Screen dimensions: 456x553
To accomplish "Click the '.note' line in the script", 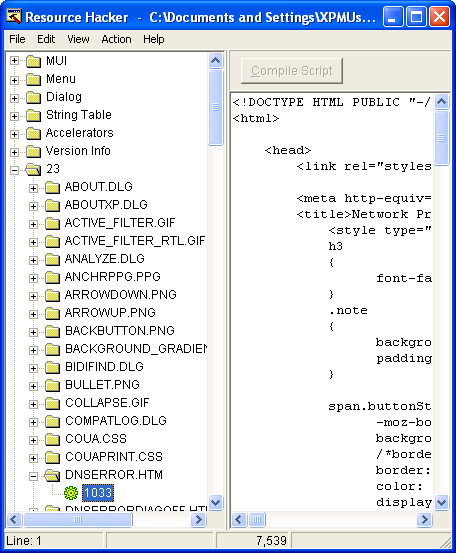I will point(348,310).
